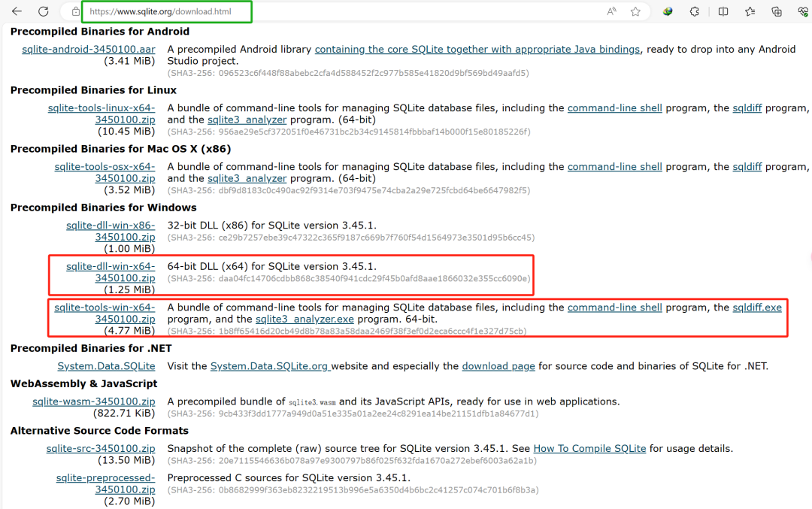Screen dimensions: 812x509
Task: Click the SHA3-256 hash starting with 096523c6
Action: pos(348,73)
